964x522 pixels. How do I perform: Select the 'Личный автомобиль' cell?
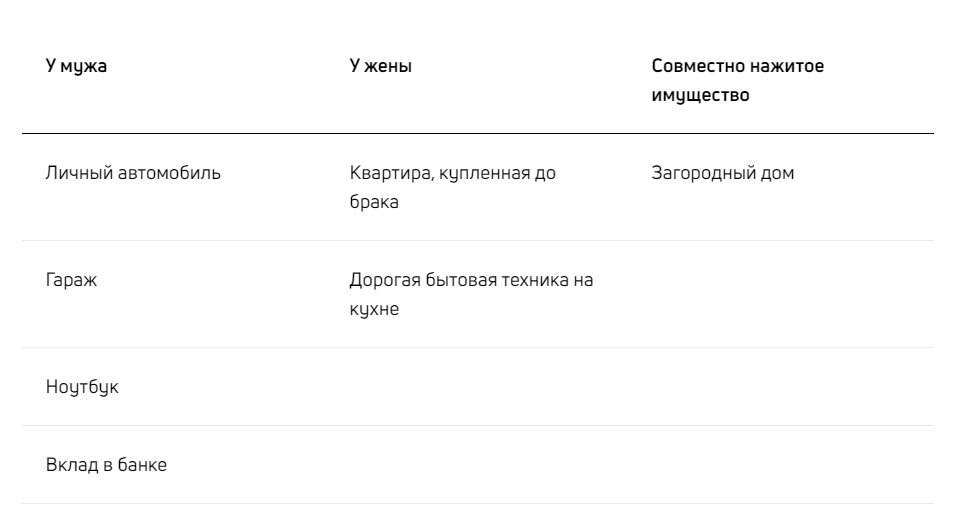(x=133, y=173)
